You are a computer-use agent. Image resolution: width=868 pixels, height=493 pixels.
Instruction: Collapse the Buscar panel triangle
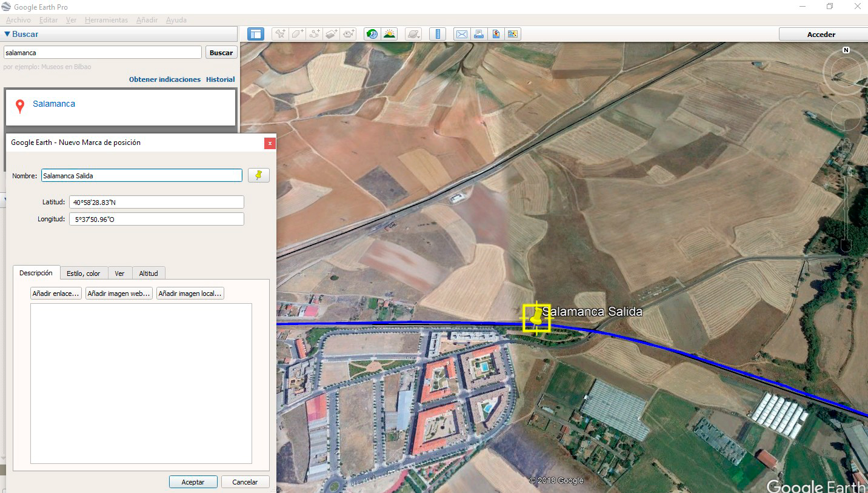pyautogui.click(x=7, y=34)
